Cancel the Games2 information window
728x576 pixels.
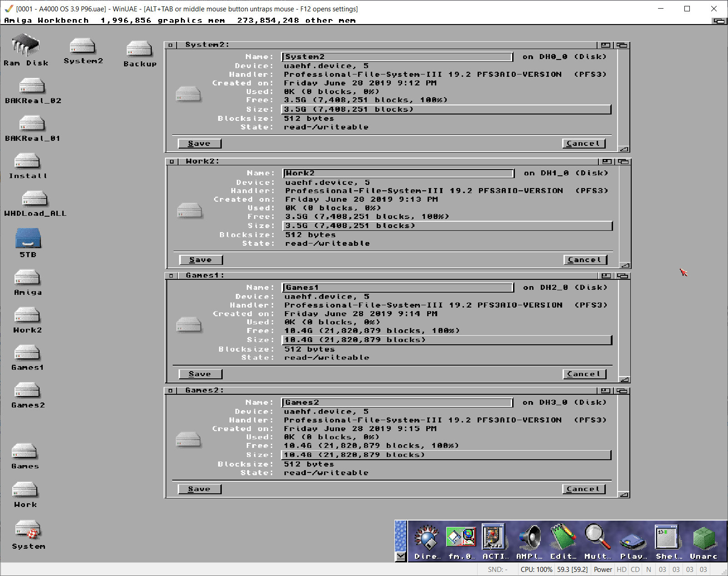[583, 489]
